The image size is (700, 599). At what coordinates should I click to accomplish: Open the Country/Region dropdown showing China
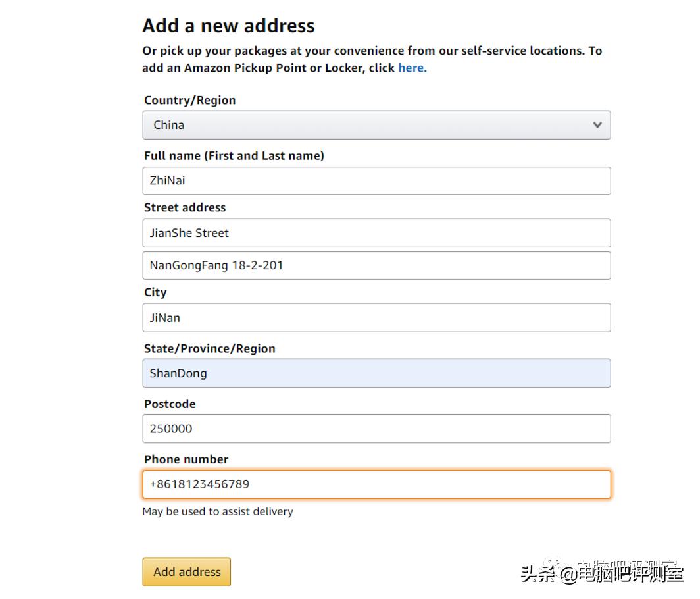tap(376, 125)
